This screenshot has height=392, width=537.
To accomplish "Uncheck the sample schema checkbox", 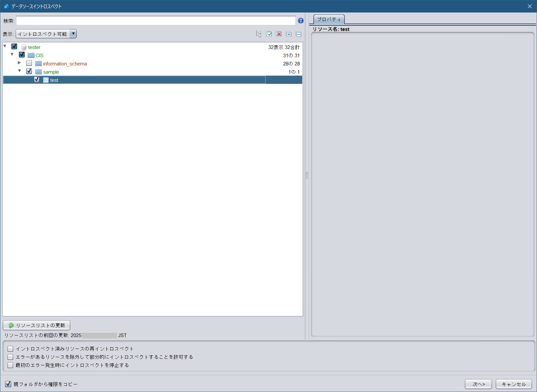I will 29,71.
